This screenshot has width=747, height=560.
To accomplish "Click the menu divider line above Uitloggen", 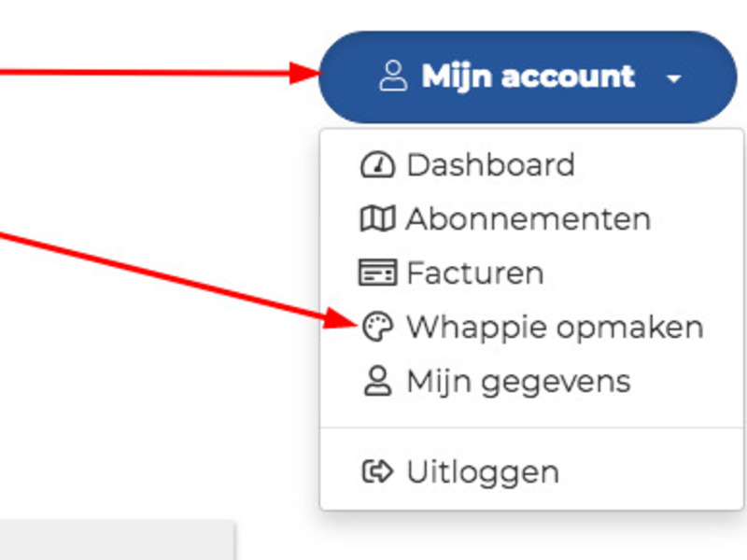I will tap(531, 427).
